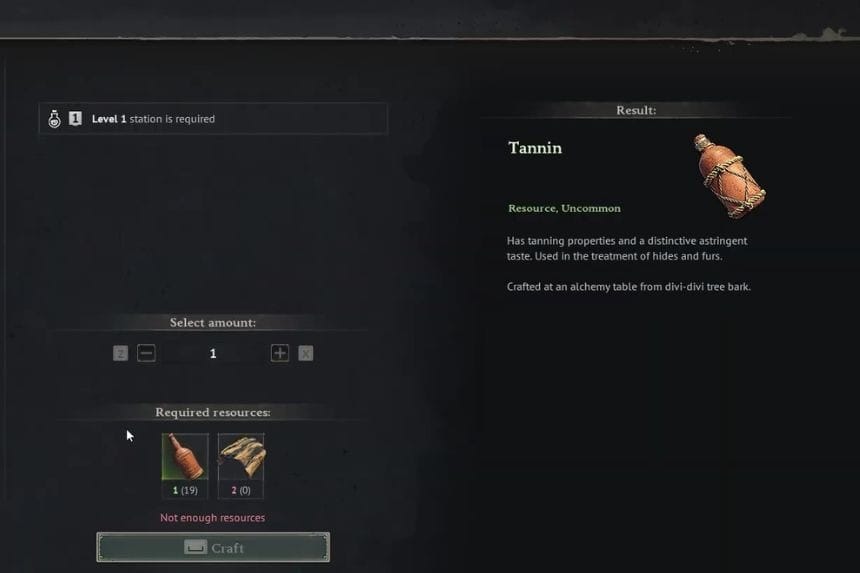Screen dimensions: 860x573
Task: Click the alchemy flask station icon
Action: (54, 119)
